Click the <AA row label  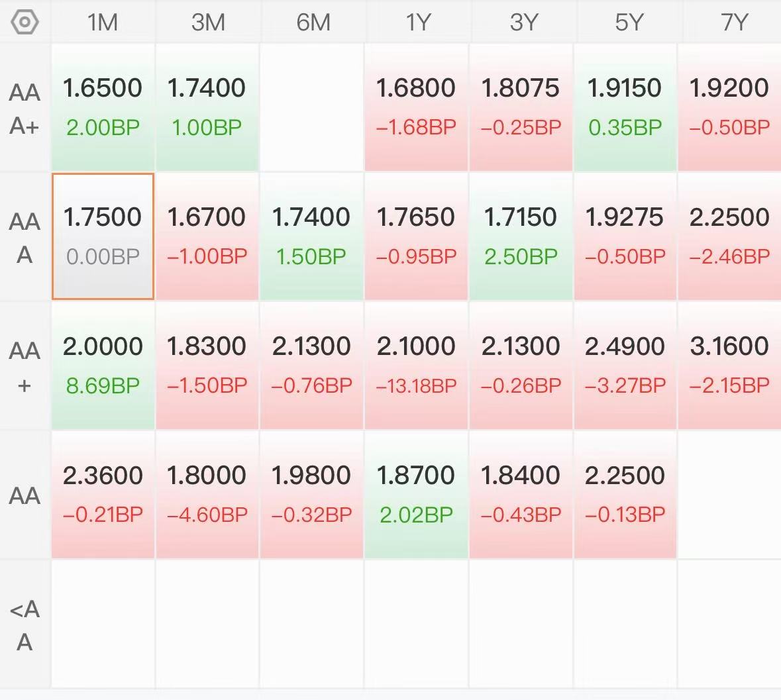tap(25, 625)
